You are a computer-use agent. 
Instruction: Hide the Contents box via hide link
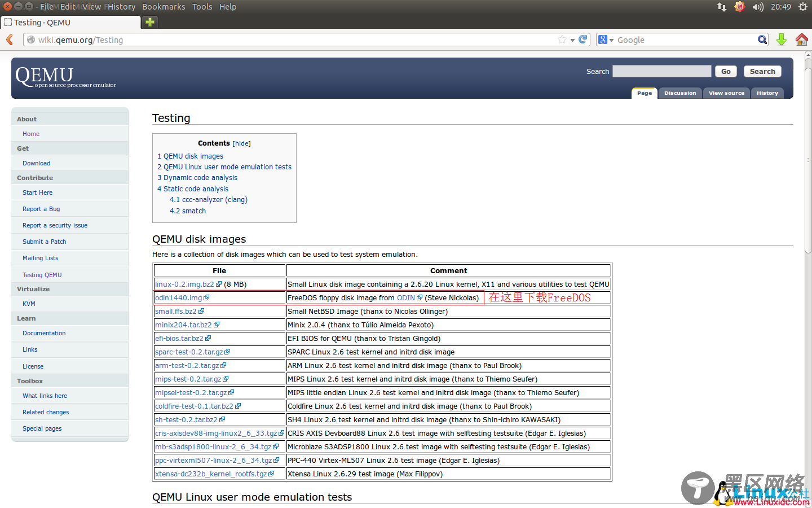click(242, 143)
